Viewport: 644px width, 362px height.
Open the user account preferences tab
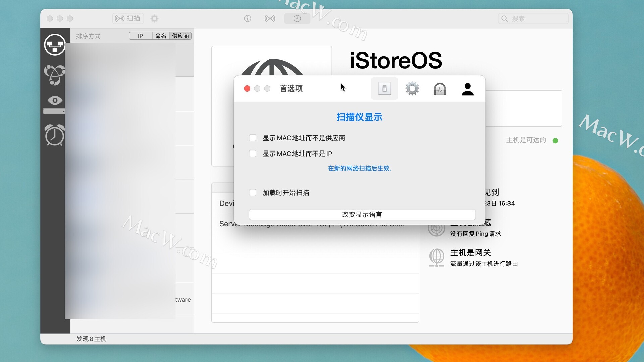pos(468,89)
